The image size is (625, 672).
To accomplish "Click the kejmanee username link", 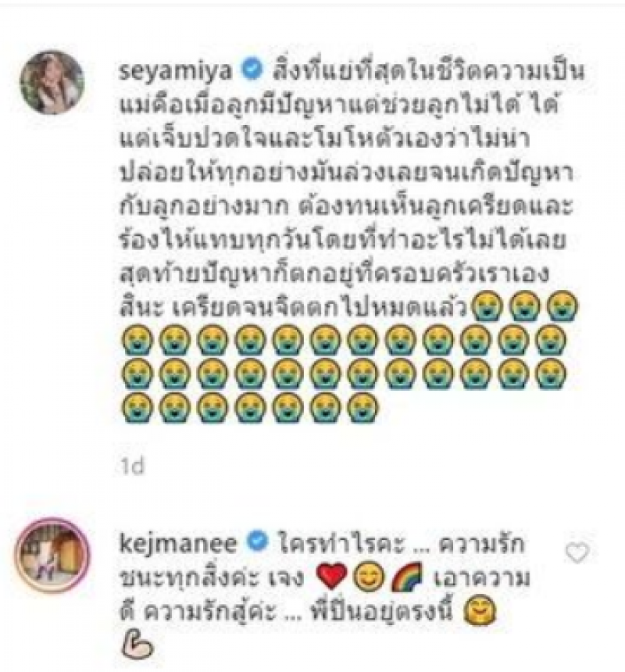I will [178, 543].
